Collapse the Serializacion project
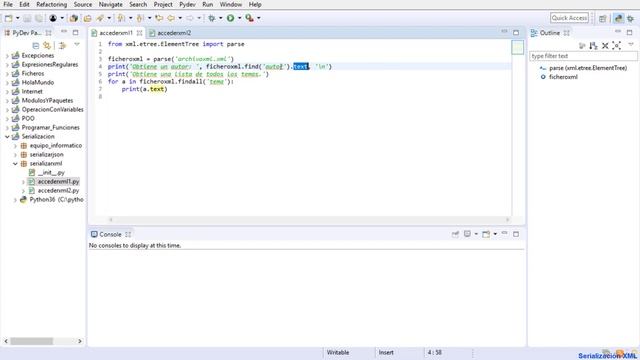Screen dimensions: 640x360 coord(7,137)
